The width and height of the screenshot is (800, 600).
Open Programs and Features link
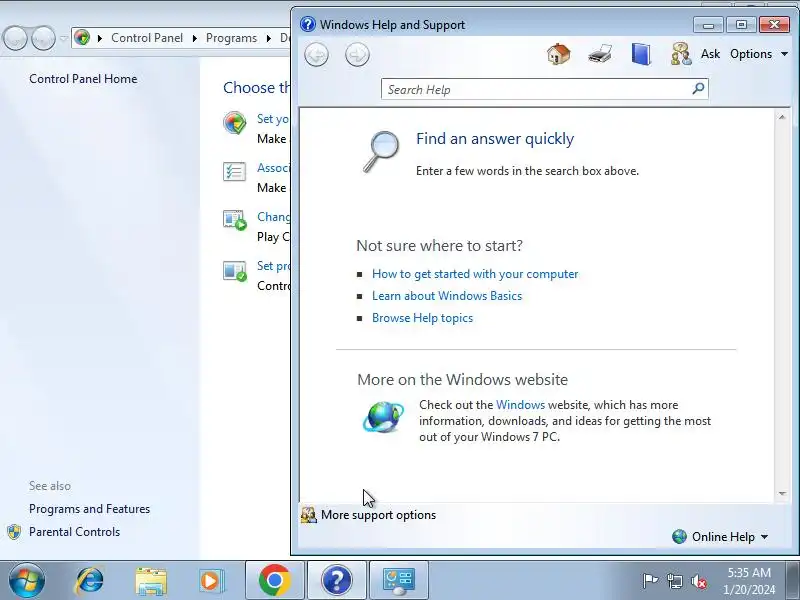[89, 509]
